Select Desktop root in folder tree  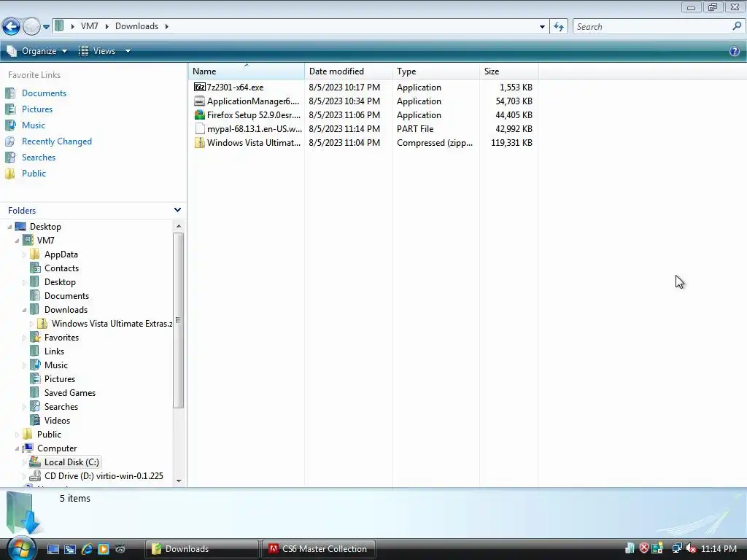(x=45, y=227)
